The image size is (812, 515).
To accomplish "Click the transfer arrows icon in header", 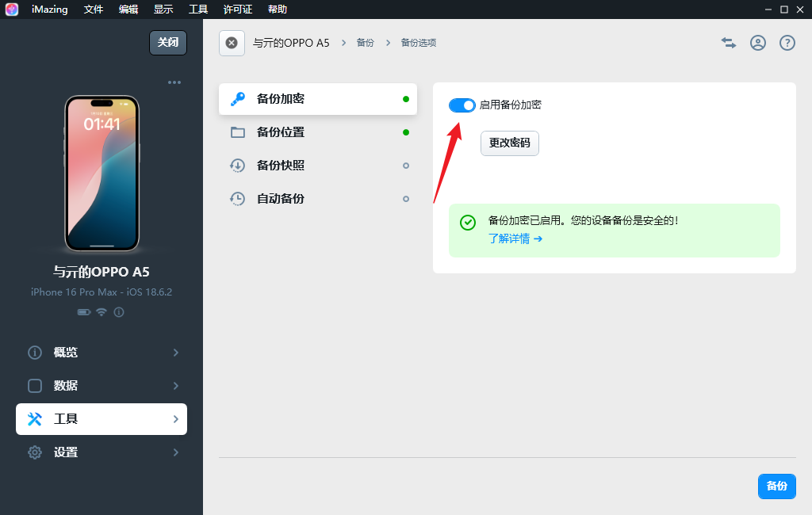I will point(729,43).
